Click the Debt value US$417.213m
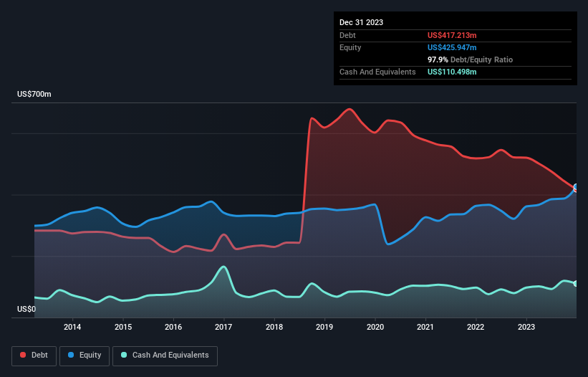This screenshot has height=377, width=588. coord(452,35)
